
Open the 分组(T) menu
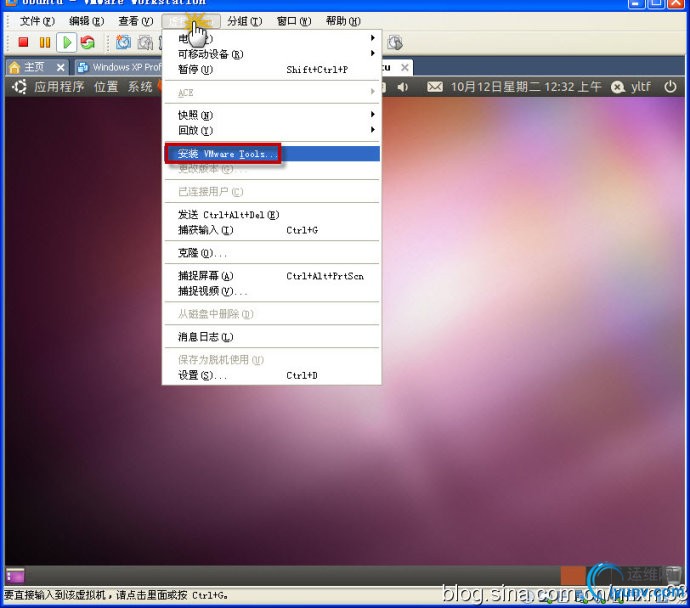click(x=245, y=21)
